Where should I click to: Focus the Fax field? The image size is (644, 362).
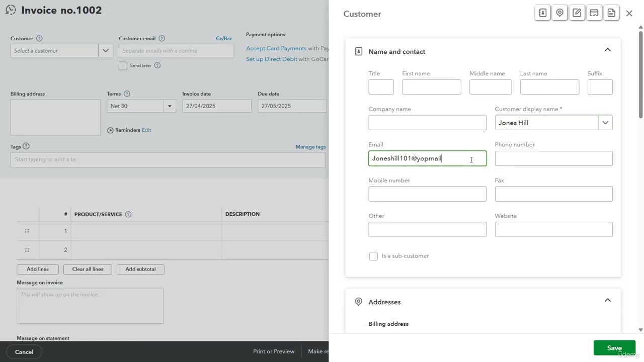(x=553, y=194)
